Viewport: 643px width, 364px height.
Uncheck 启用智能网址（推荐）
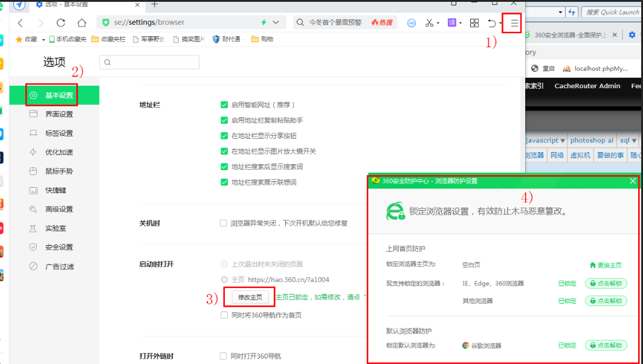[x=224, y=105]
